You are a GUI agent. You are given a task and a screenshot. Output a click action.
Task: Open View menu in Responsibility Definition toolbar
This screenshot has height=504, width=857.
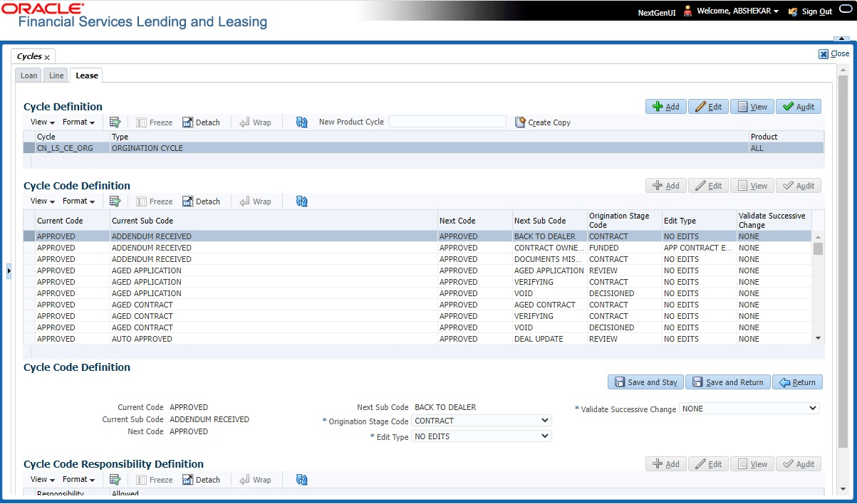[43, 480]
